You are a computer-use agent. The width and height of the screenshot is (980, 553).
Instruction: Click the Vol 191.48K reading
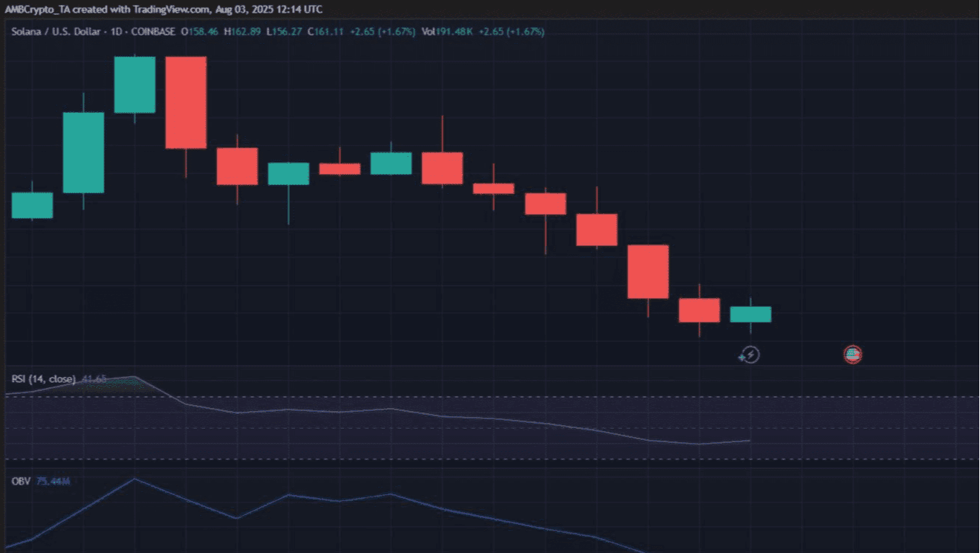(447, 32)
